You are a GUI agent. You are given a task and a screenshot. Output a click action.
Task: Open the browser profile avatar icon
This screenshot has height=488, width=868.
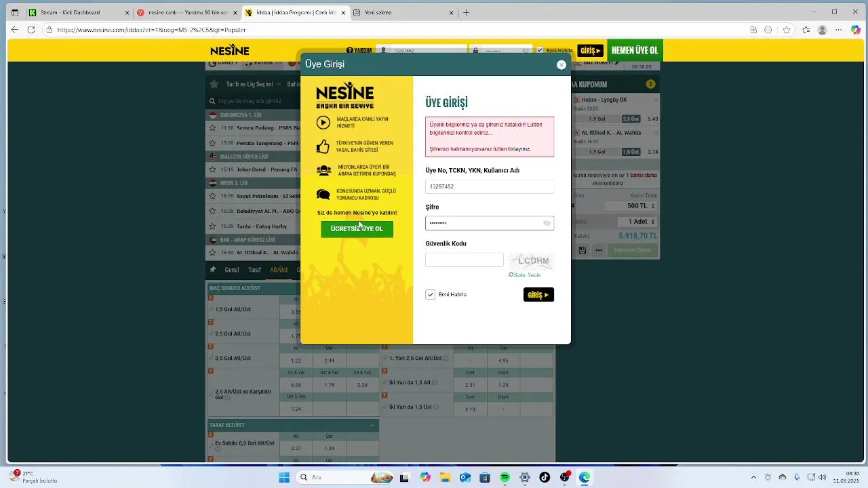coord(823,30)
